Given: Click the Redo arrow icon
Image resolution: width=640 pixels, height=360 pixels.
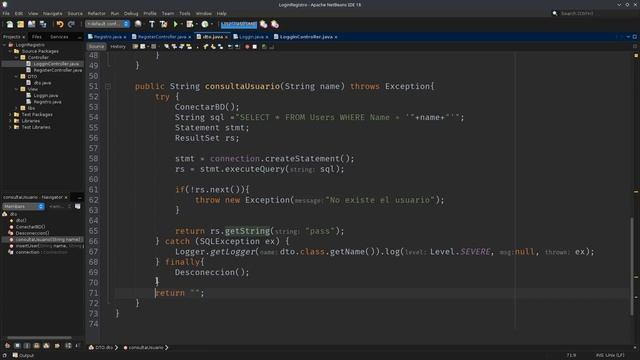Looking at the screenshot, I should (71, 24).
